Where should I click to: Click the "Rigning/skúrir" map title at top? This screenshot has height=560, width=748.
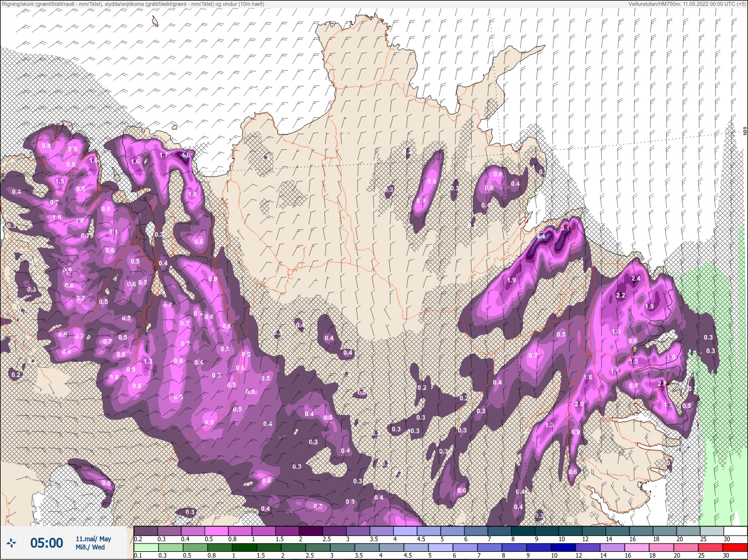[134, 4]
